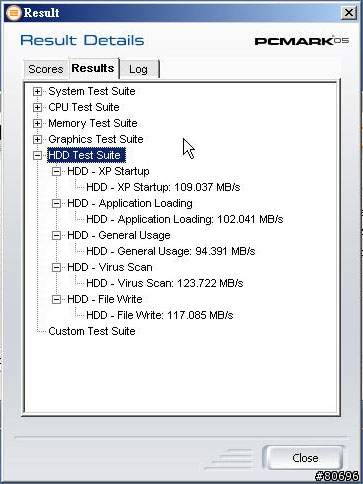Select the Custom Test Suite item
Image resolution: width=363 pixels, height=484 pixels.
[92, 331]
